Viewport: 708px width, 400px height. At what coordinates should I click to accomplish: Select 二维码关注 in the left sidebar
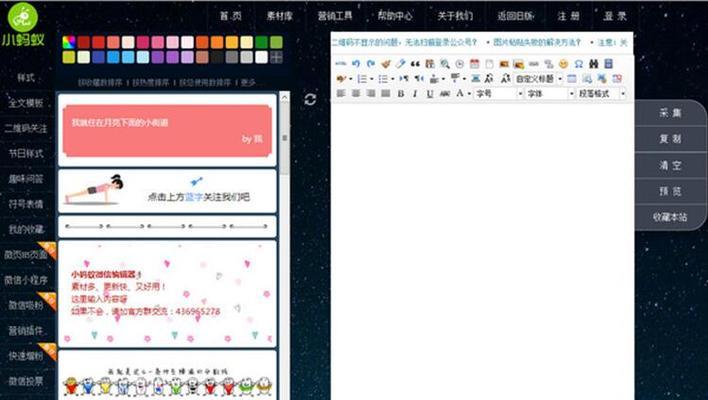pos(26,128)
